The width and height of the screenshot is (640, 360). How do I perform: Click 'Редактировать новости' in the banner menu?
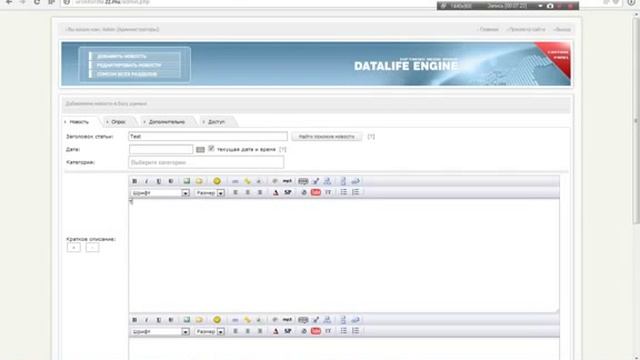pyautogui.click(x=129, y=65)
